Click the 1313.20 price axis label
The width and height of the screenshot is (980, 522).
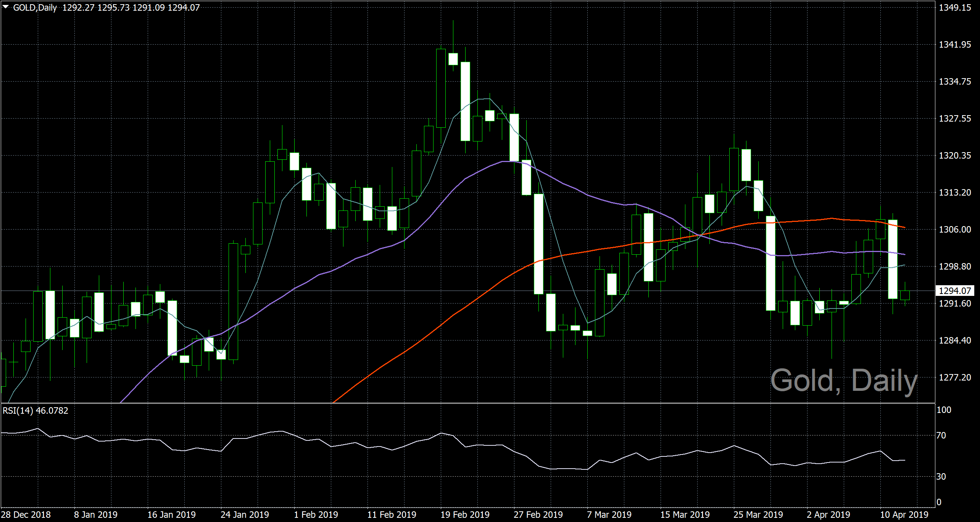955,193
